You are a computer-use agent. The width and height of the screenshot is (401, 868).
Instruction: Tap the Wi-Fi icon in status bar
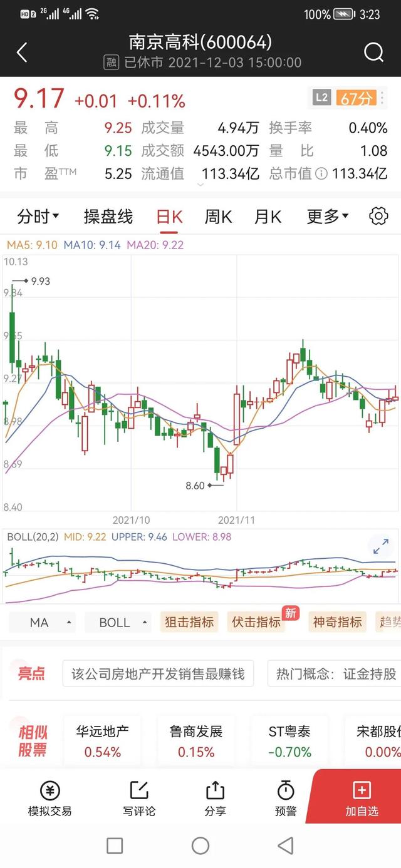pos(93,14)
